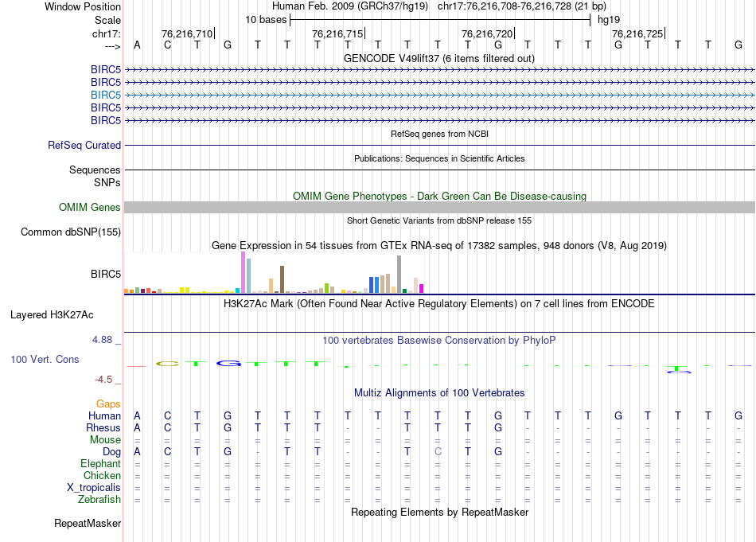The width and height of the screenshot is (756, 542).
Task: Click the black 10-base scale bar line
Action: coord(440,20)
